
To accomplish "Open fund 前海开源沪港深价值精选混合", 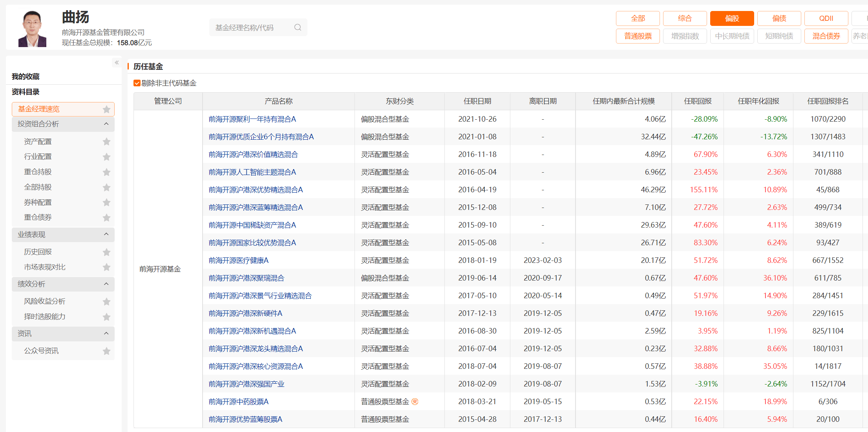I will 253,154.
